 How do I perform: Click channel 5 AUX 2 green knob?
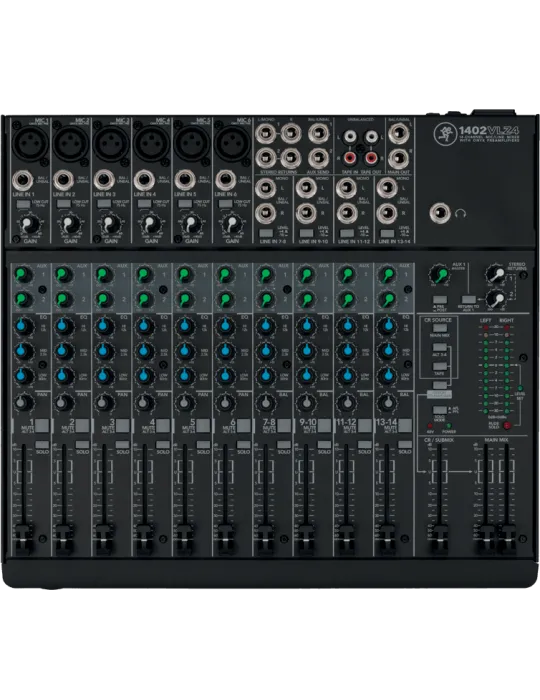[184, 299]
